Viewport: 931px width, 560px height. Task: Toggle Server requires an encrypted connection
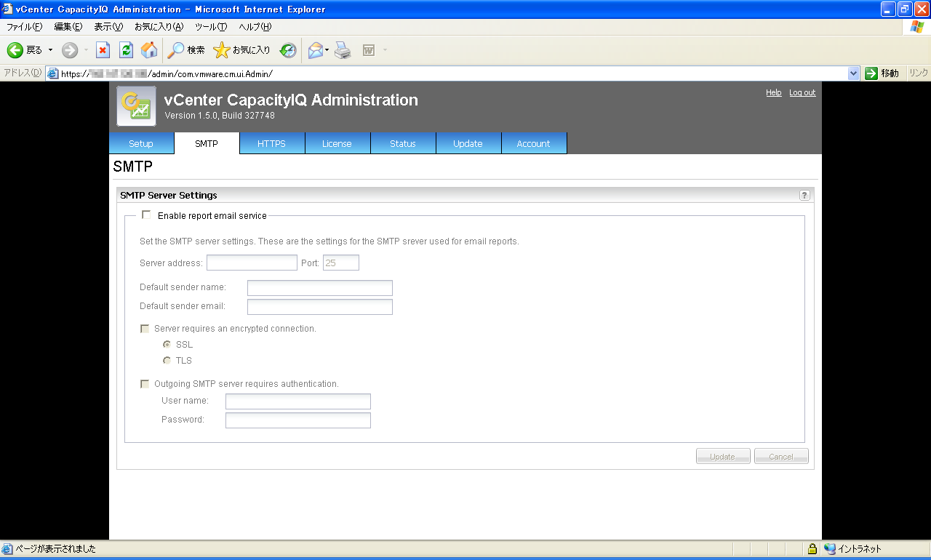click(x=145, y=329)
